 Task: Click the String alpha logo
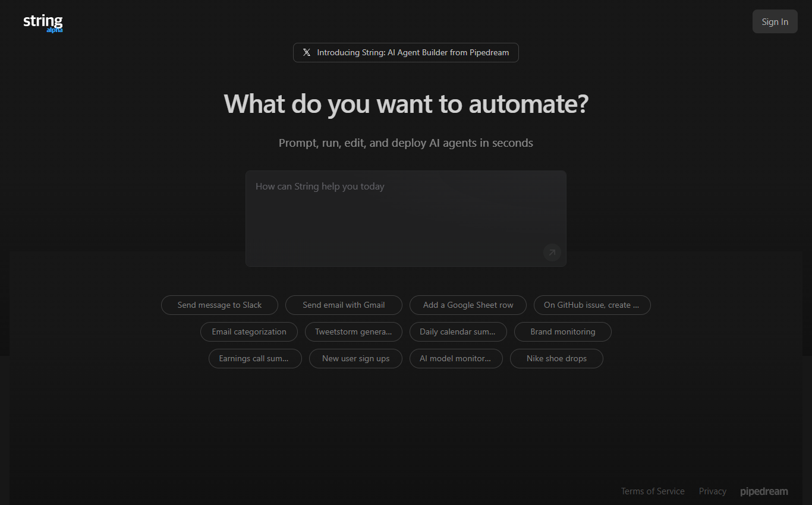point(43,23)
